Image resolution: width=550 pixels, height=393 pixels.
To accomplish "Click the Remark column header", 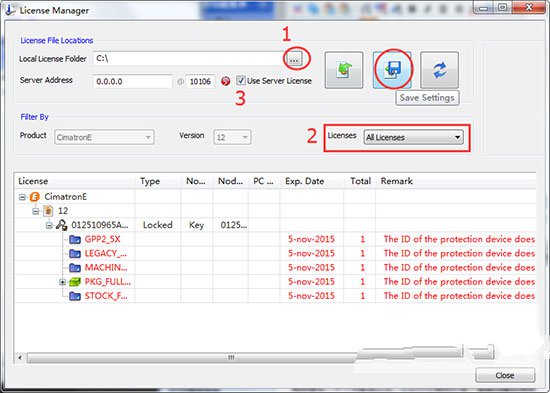I will 456,181.
